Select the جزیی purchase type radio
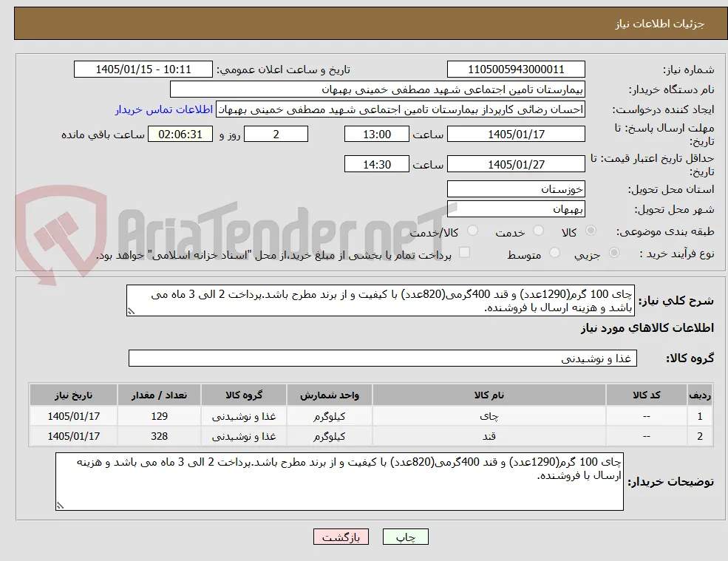 pyautogui.click(x=613, y=253)
